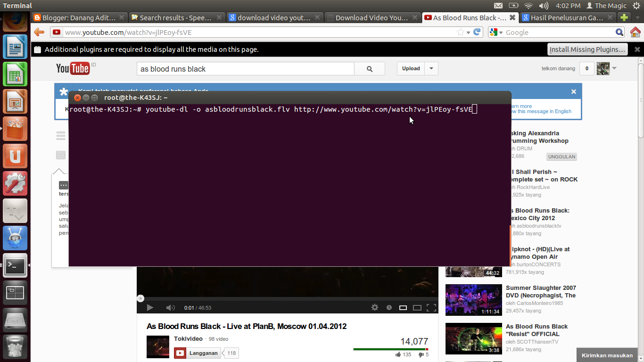
Task: Open As Blood Runs Black Resist thumbnail
Action: tap(473, 338)
